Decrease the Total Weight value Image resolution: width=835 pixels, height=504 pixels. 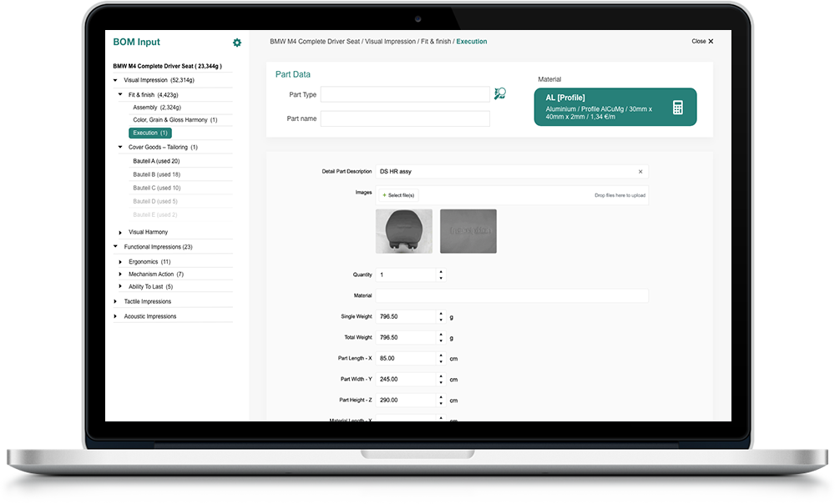pos(441,340)
